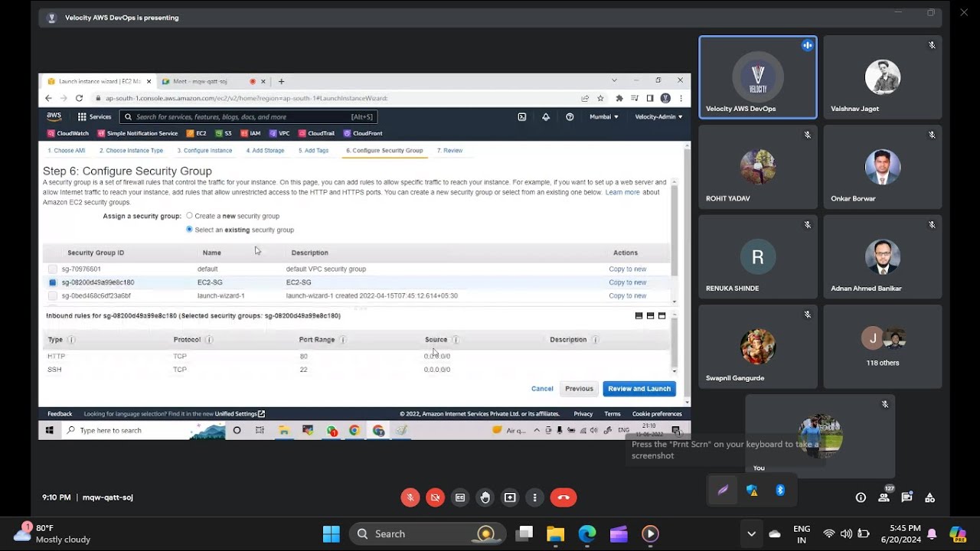Click 'Copy to new' for EC2-SG
Viewport: 980px width, 551px height.
628,282
